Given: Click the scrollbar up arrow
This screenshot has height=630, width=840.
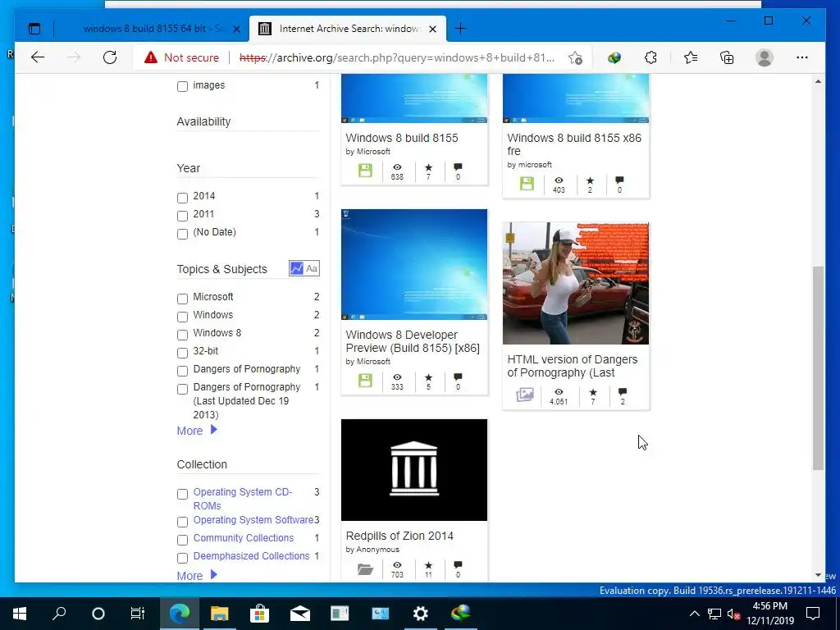Looking at the screenshot, I should 818,81.
